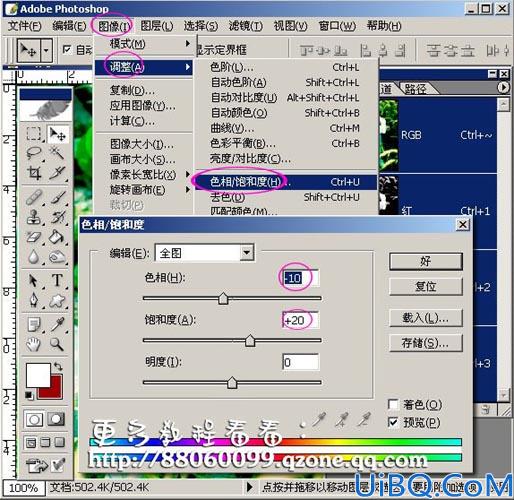Open the 图层(L) menu
Screen dimensions: 514x500
click(157, 26)
